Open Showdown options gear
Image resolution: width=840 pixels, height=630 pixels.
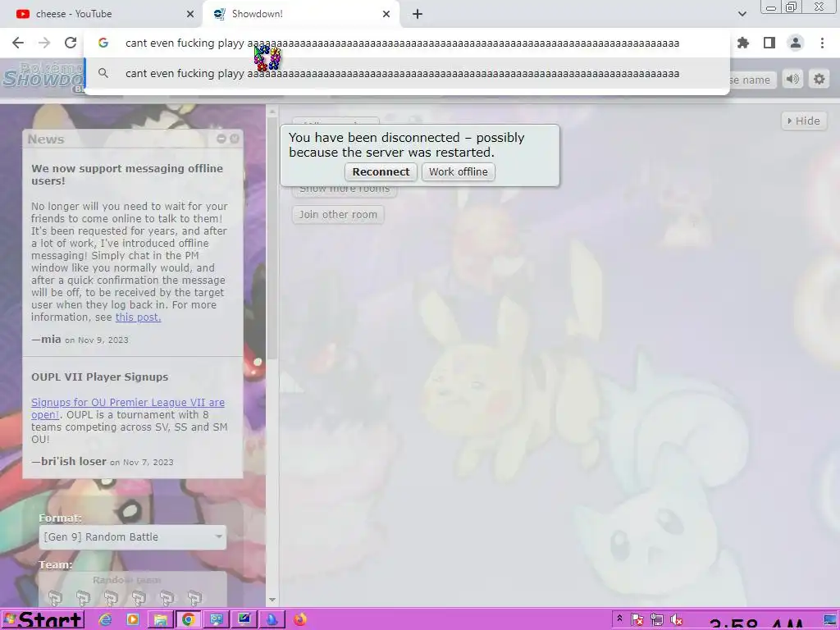(819, 80)
